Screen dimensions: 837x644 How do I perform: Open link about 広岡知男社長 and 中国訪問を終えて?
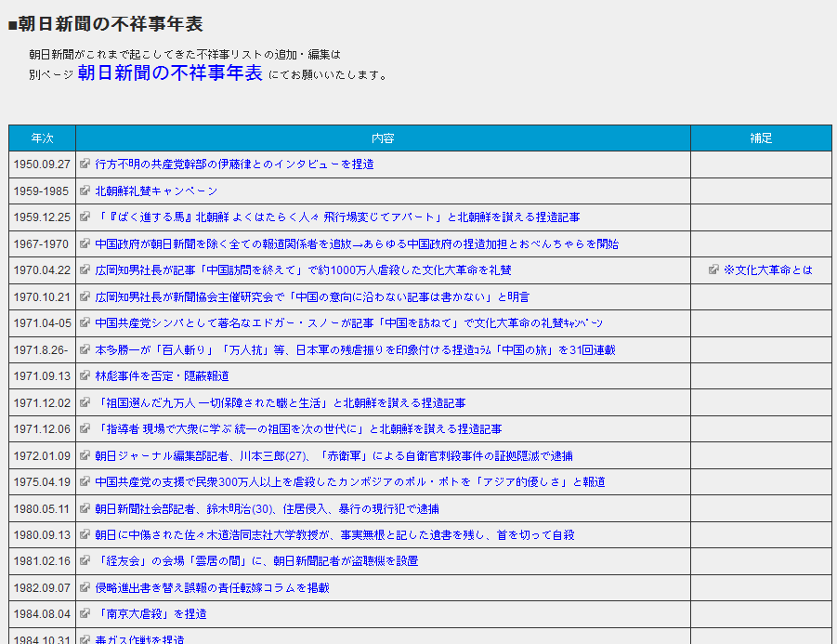point(303,270)
